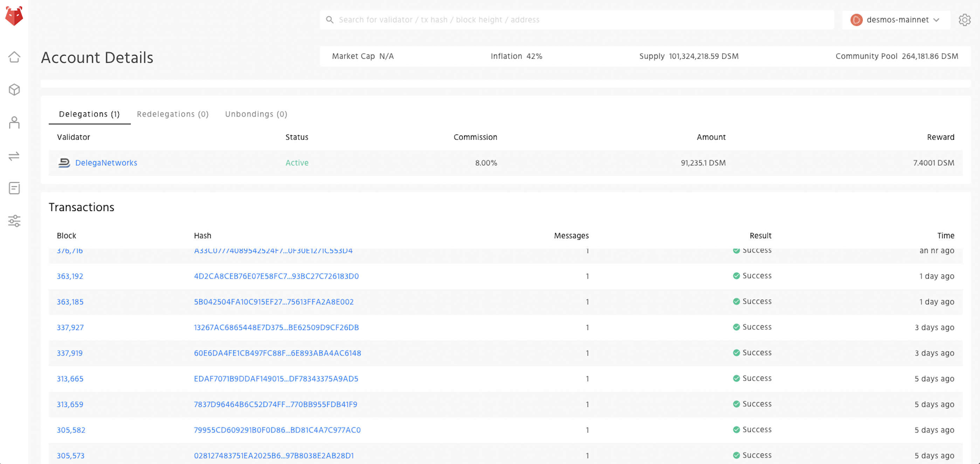This screenshot has width=980, height=464.
Task: Click Success check icon for block 305,582
Action: pos(736,430)
